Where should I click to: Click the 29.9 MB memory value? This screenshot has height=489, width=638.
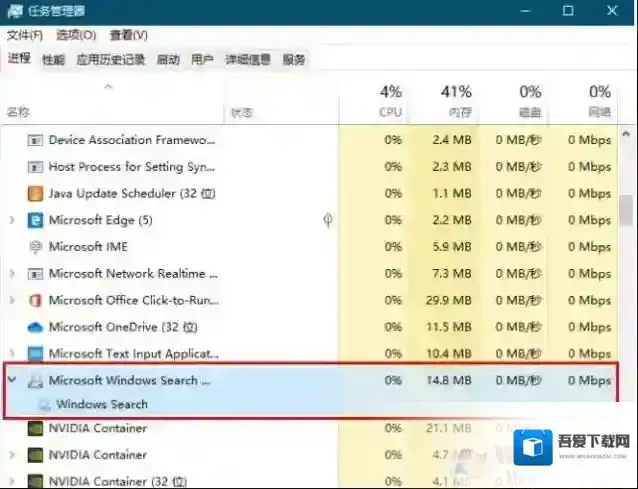(448, 300)
